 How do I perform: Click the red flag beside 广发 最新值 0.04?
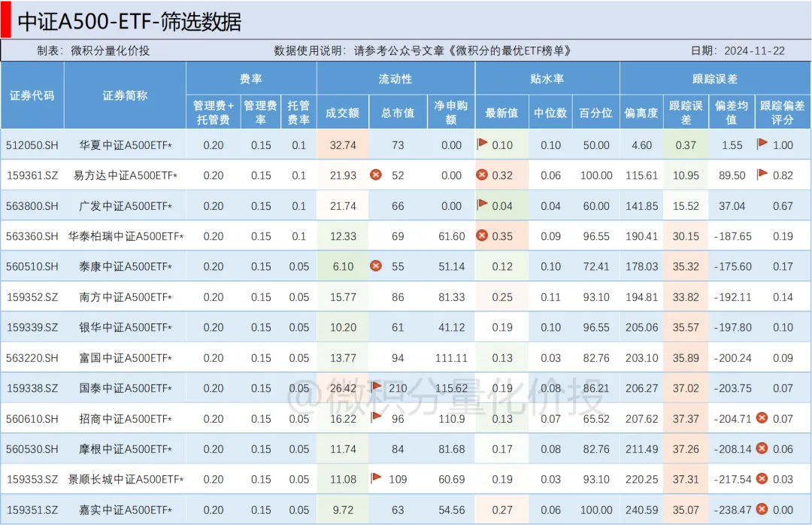[483, 204]
